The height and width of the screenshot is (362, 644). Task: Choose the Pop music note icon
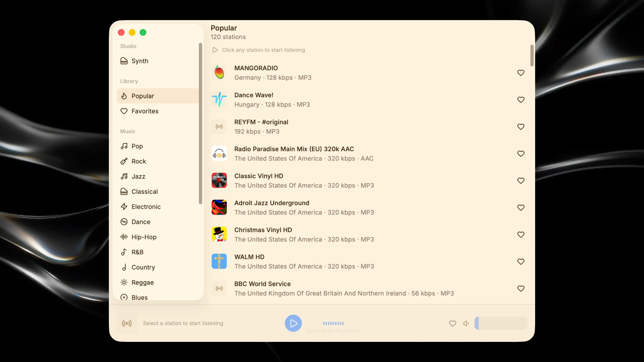coord(124,146)
